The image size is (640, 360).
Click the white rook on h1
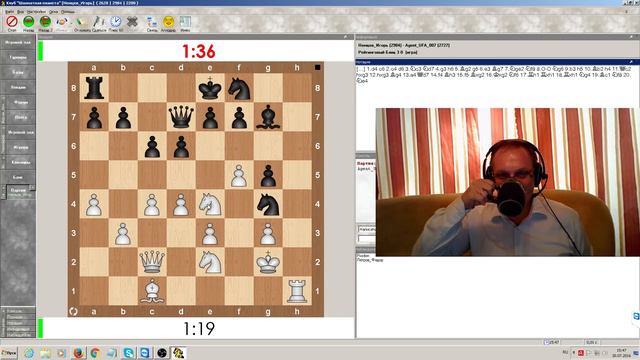coord(297,291)
